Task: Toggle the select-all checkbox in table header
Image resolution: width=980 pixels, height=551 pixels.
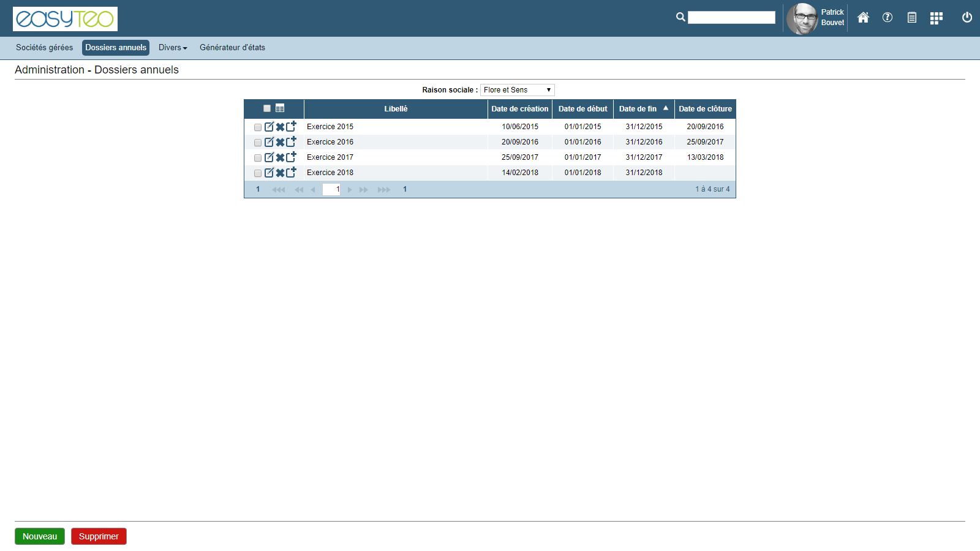Action: (x=267, y=108)
